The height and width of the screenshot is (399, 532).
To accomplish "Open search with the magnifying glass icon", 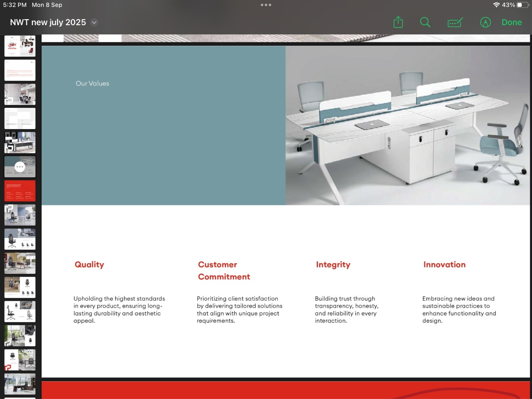I will point(425,22).
